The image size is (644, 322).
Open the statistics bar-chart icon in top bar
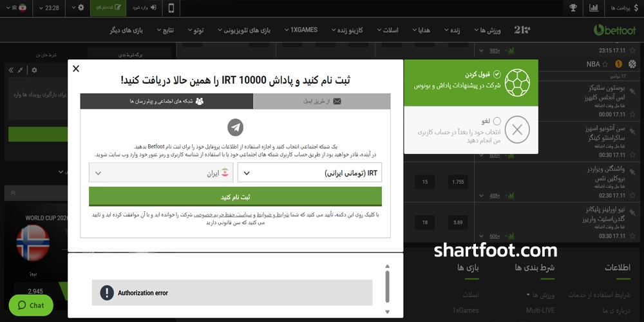(594, 8)
